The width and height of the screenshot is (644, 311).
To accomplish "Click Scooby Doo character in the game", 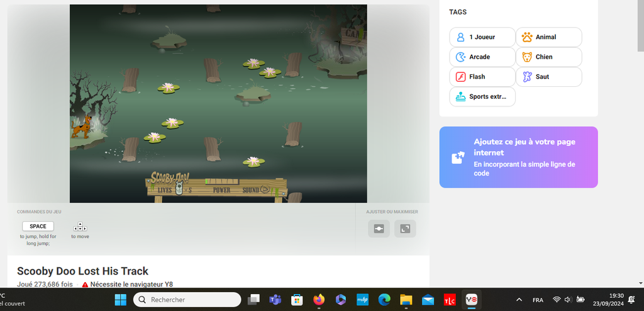I will pyautogui.click(x=82, y=127).
